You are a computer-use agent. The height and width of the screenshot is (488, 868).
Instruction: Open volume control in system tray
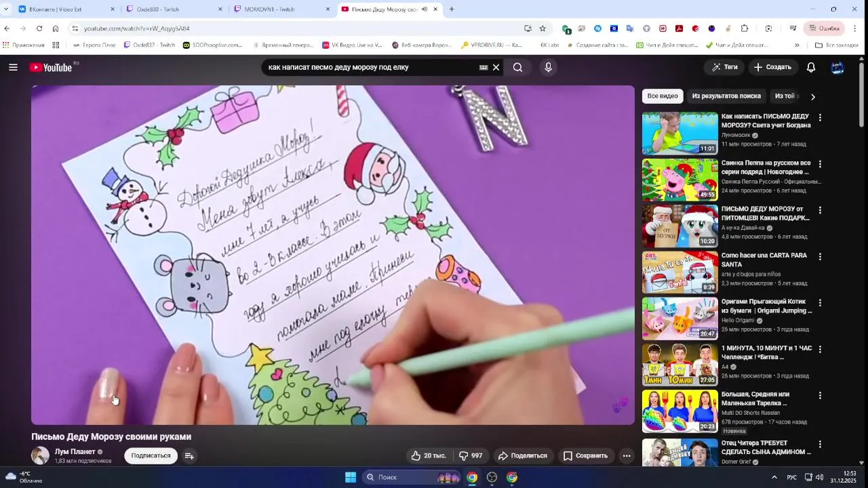tap(820, 477)
